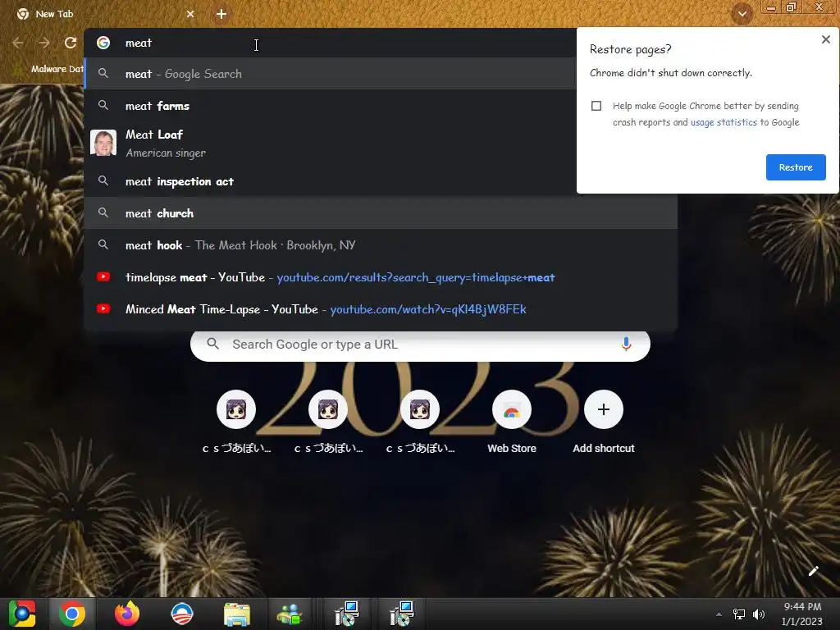Select meat - Google Search suggestion
Screen dimensions: 840x630
330,74
